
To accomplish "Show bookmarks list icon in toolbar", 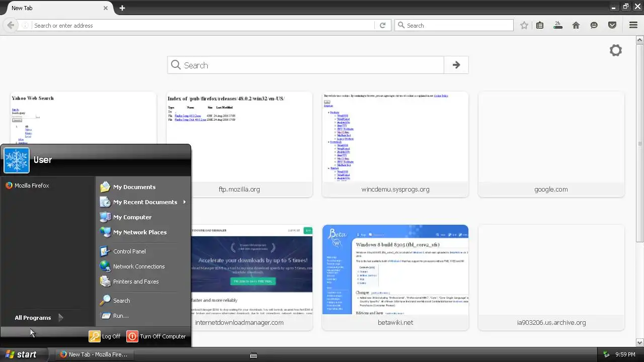I will pos(540,25).
